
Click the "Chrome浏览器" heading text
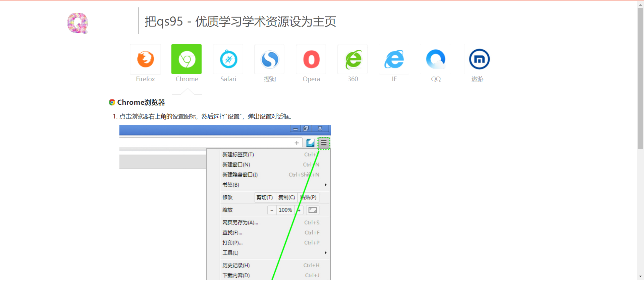141,102
